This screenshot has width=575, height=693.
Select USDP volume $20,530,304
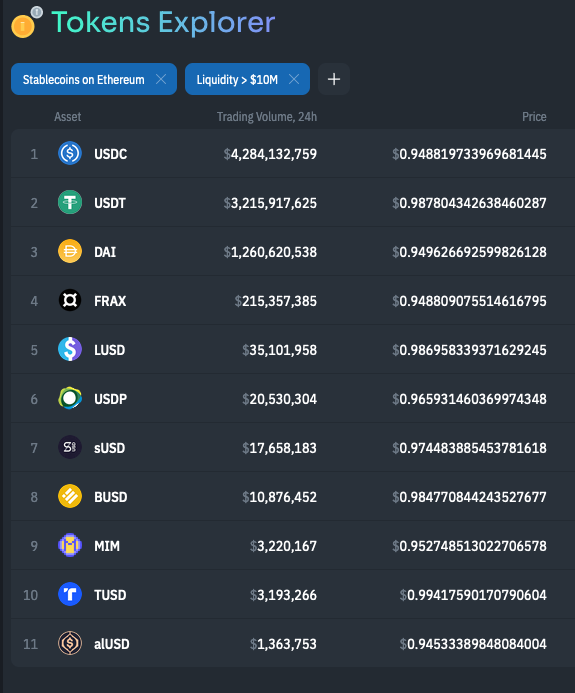(x=279, y=399)
